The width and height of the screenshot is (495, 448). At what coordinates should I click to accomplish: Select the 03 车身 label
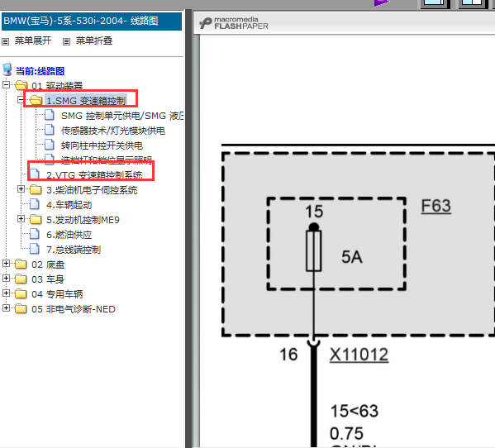(48, 279)
